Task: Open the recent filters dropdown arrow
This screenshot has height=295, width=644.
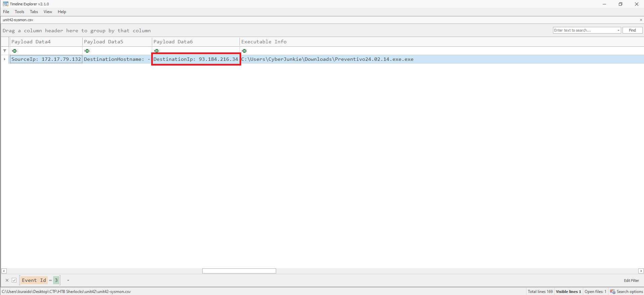Action: [68, 280]
